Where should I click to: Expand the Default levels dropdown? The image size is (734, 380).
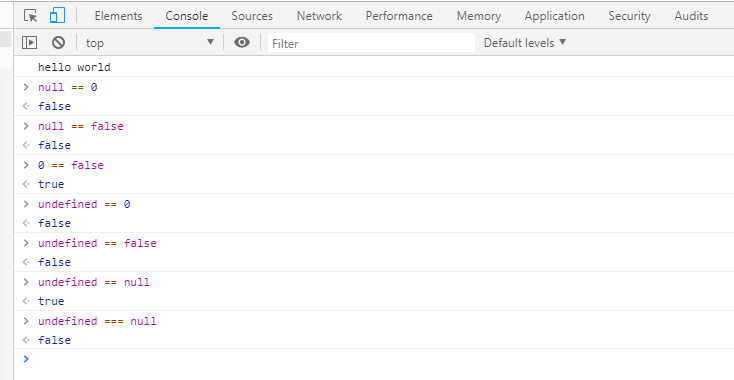coord(525,43)
